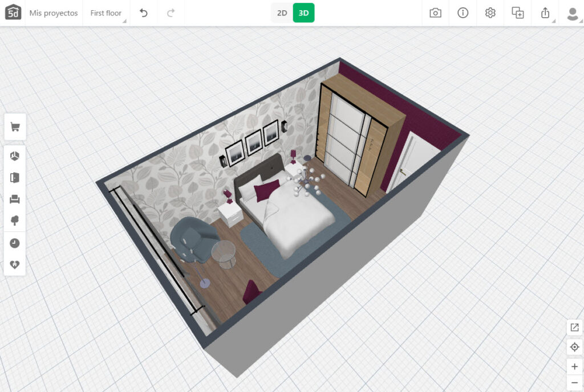The height and width of the screenshot is (392, 584).
Task: Select the 3D view mode
Action: click(303, 13)
